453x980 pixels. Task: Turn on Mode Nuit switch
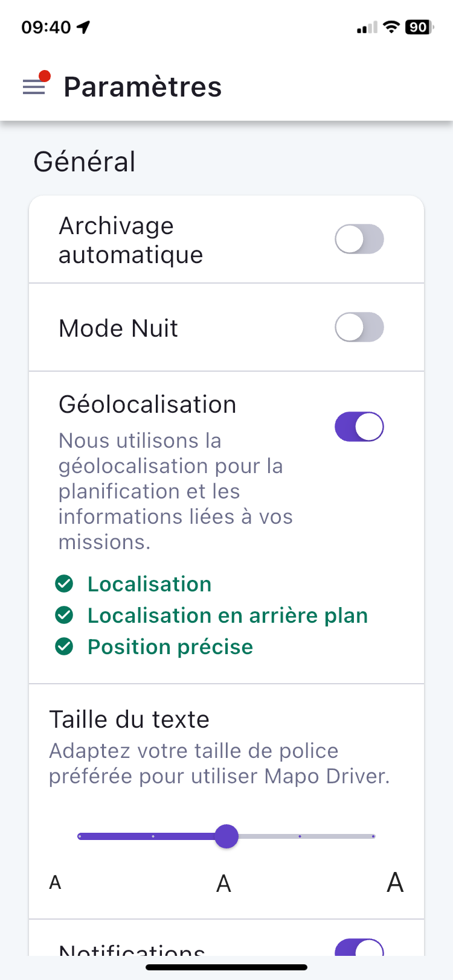click(x=359, y=327)
